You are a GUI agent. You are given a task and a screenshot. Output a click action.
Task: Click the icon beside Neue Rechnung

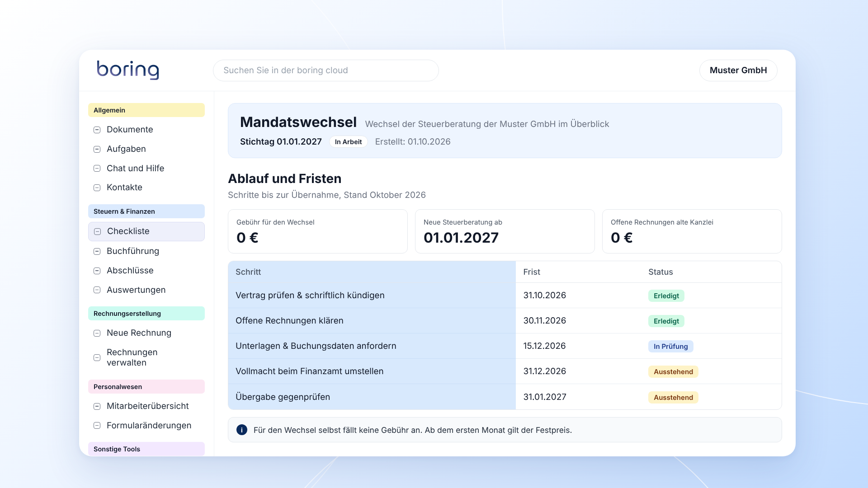click(97, 333)
